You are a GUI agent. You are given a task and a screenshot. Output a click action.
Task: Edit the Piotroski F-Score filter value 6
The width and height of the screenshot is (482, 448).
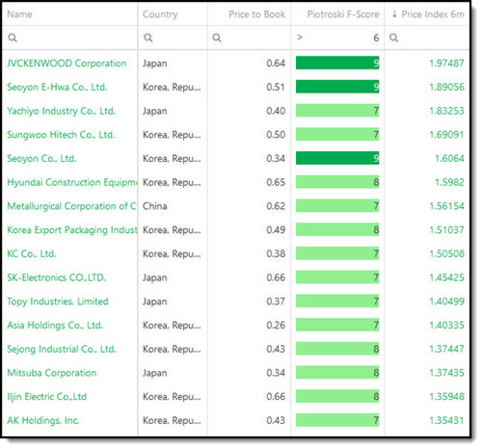tap(376, 38)
